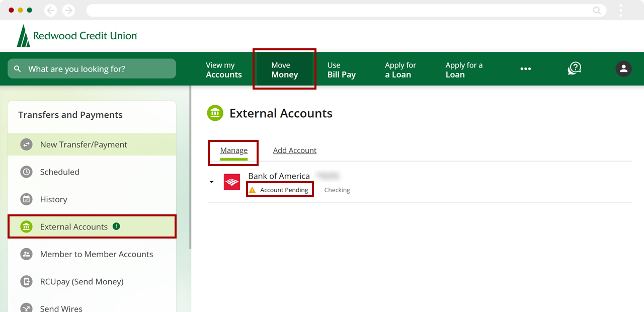Click the New Transfer/Payment arrows icon
The height and width of the screenshot is (312, 644).
point(26,144)
